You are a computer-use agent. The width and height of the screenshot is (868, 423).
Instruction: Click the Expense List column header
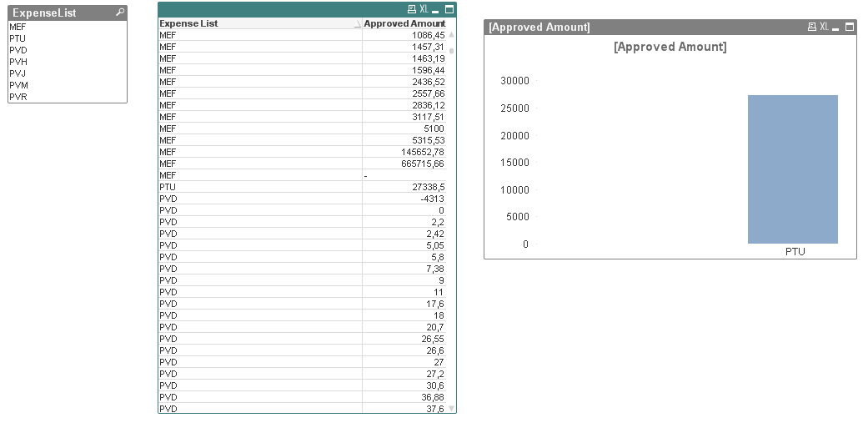click(259, 23)
